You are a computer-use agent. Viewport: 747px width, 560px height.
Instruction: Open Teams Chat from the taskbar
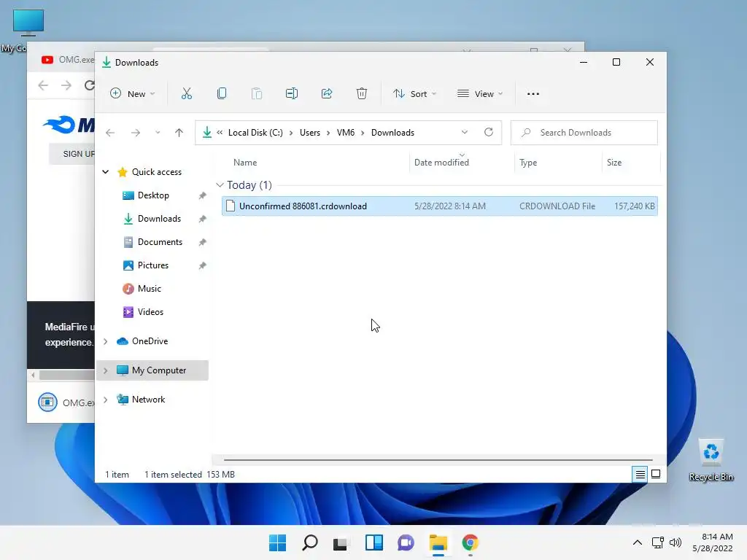click(406, 542)
